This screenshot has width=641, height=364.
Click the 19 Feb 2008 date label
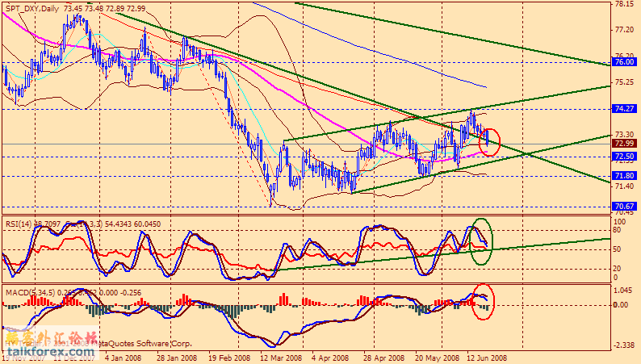(228, 358)
